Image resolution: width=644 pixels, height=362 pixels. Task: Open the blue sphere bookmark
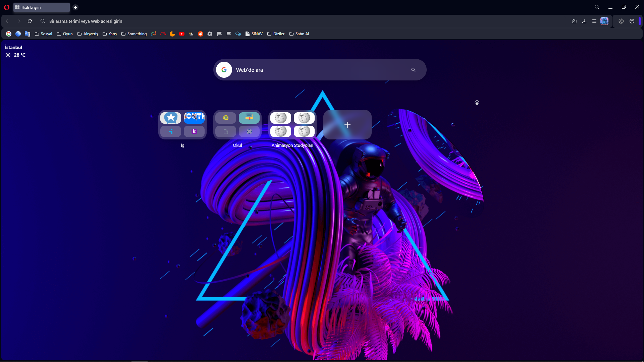(18, 34)
